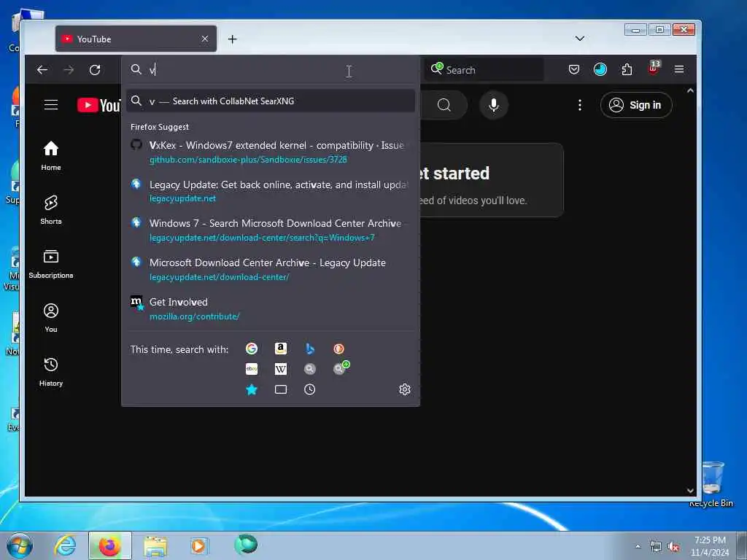Image resolution: width=747 pixels, height=560 pixels.
Task: Search open tabs using the tab icon
Action: [x=281, y=389]
